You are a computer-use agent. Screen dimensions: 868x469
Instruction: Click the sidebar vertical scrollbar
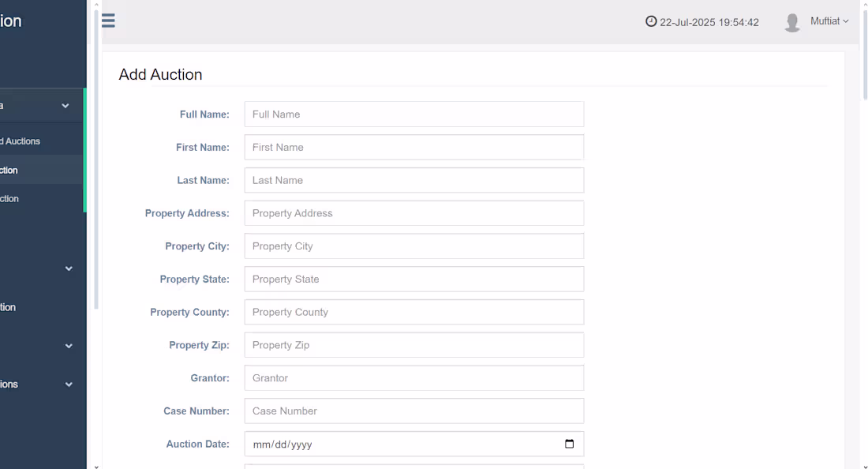click(96, 158)
